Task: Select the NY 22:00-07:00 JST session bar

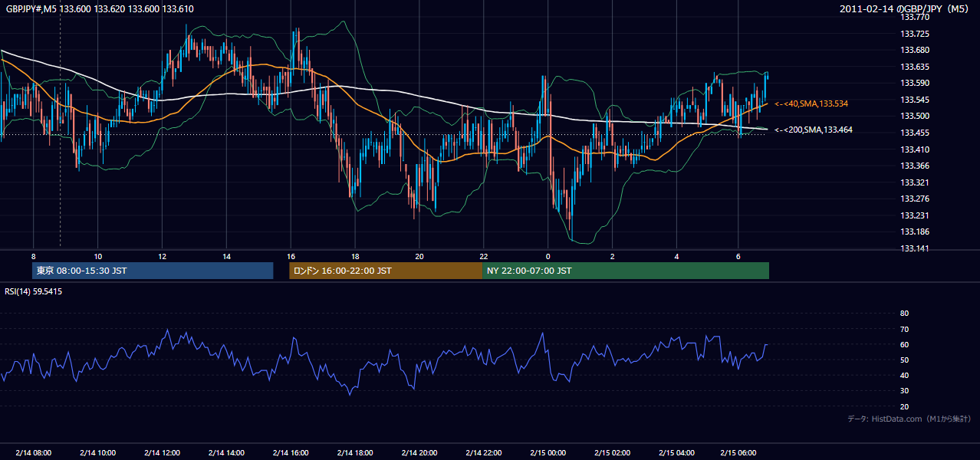Action: (626, 271)
